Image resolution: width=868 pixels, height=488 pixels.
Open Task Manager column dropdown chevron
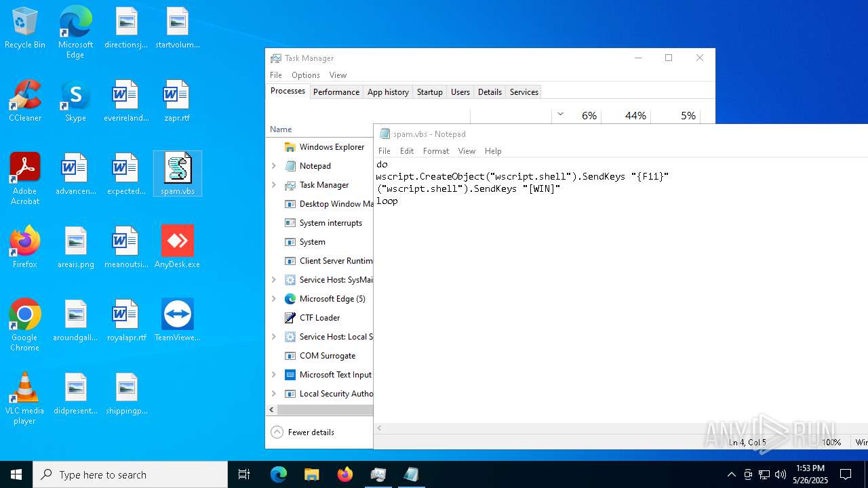click(560, 115)
